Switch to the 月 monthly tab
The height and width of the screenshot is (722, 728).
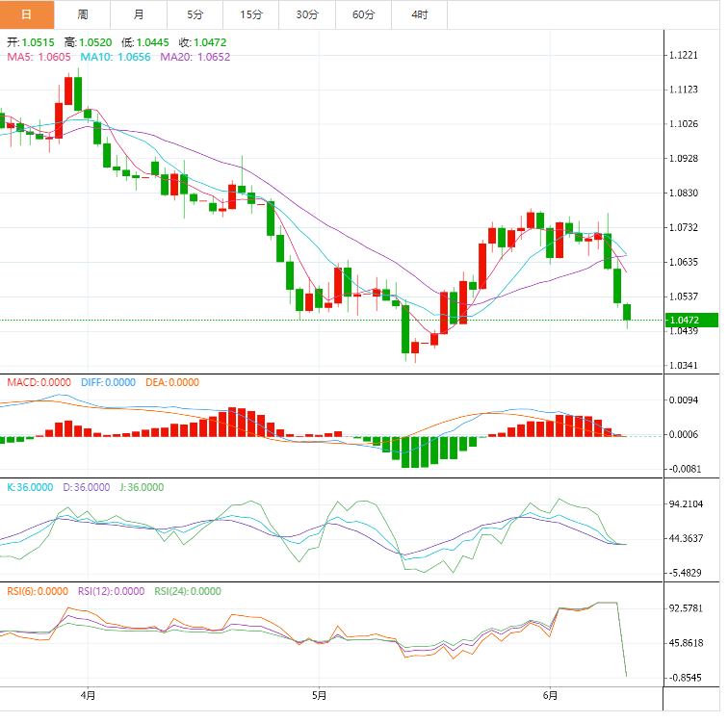(139, 14)
